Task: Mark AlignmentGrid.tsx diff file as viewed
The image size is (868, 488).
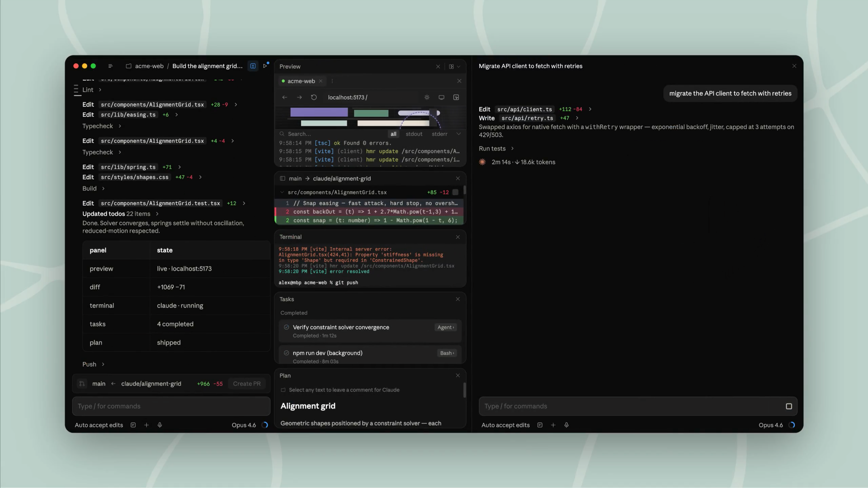Action: click(456, 192)
